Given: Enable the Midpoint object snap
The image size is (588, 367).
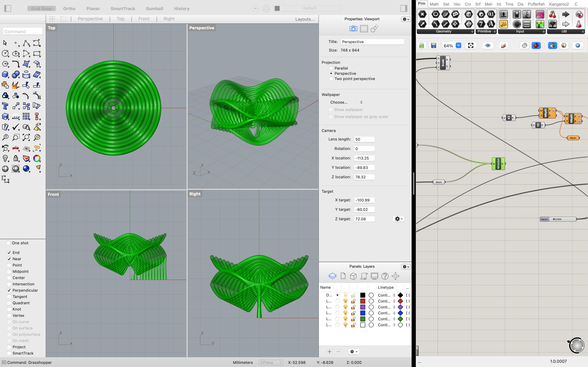Looking at the screenshot, I should point(9,271).
